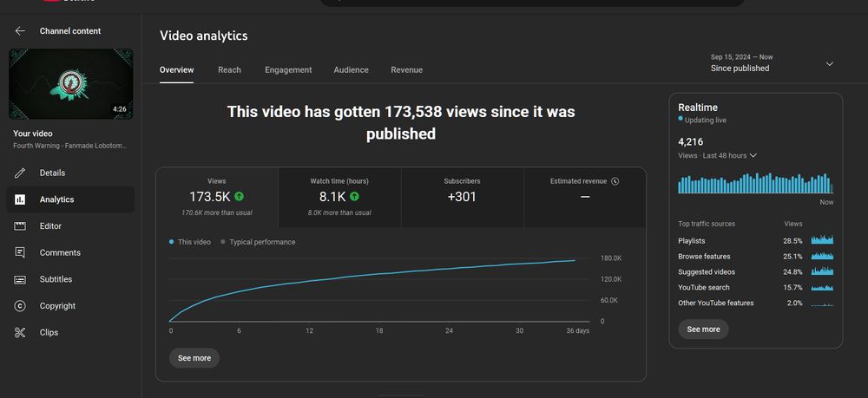Open Editor in the sidebar
Viewport: 868px width, 398px height.
click(x=71, y=226)
